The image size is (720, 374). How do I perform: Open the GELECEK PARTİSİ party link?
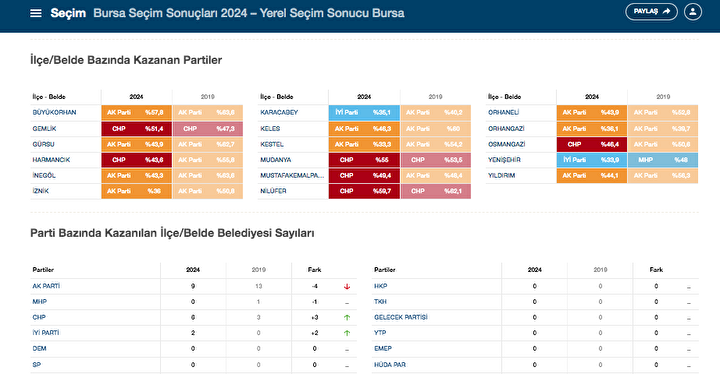click(x=400, y=317)
